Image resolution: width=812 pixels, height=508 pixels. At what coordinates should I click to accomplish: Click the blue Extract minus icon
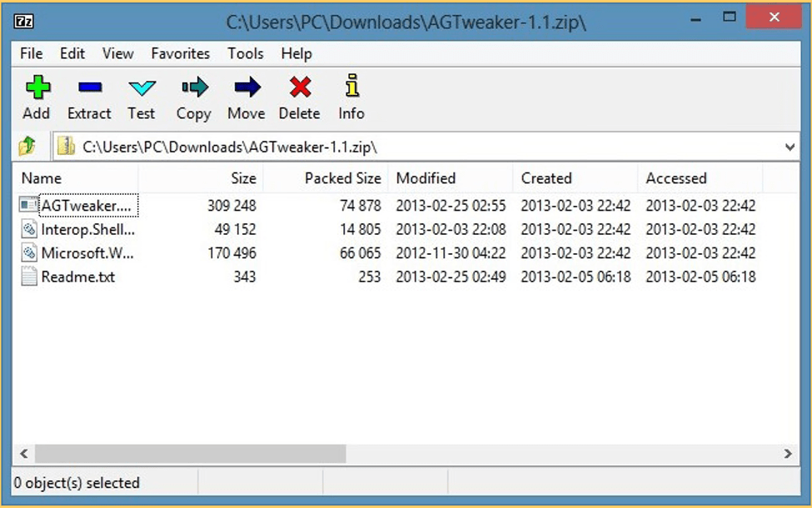(89, 87)
